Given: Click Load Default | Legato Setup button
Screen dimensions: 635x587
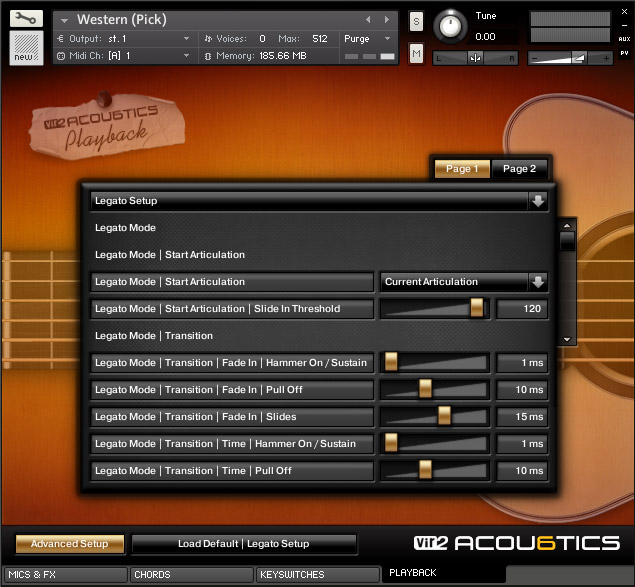Looking at the screenshot, I should 244,544.
